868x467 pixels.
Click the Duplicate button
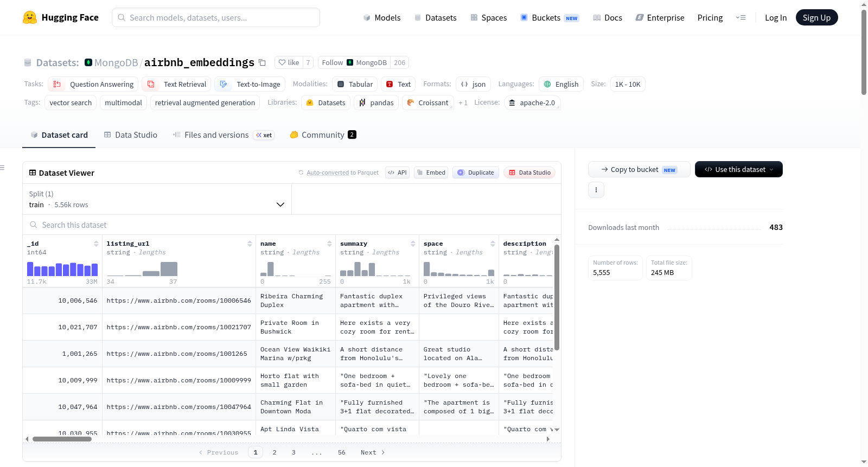[476, 172]
